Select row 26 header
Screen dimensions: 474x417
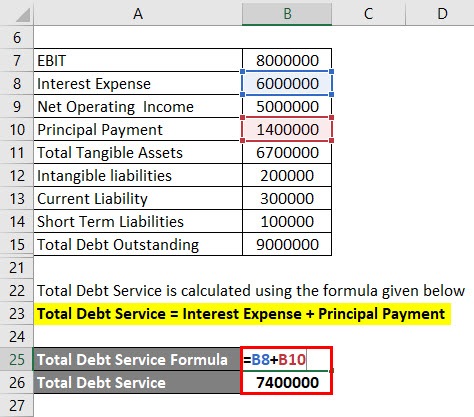[17, 382]
